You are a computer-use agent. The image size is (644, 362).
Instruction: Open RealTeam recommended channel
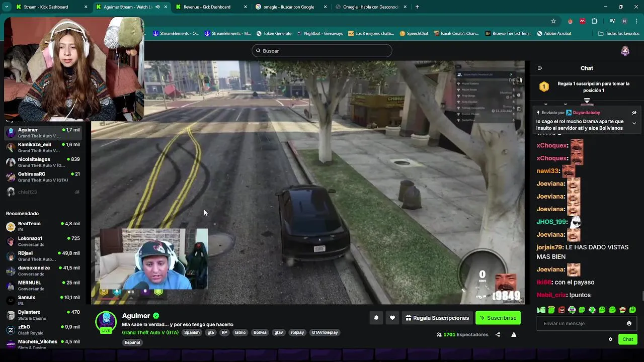point(43,226)
